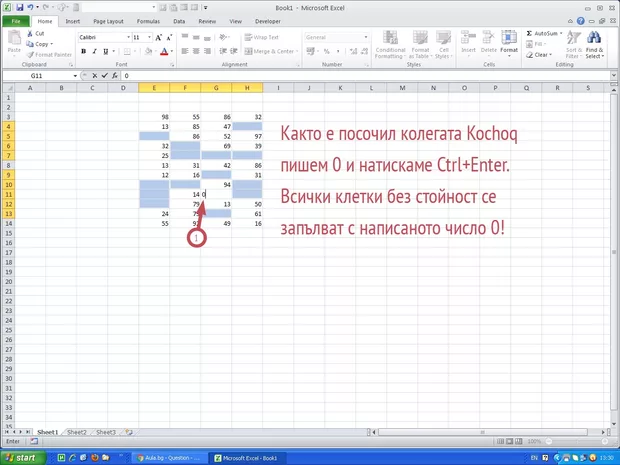Open Insert Function fx dialog
The height and width of the screenshot is (465, 620).
[x=115, y=76]
